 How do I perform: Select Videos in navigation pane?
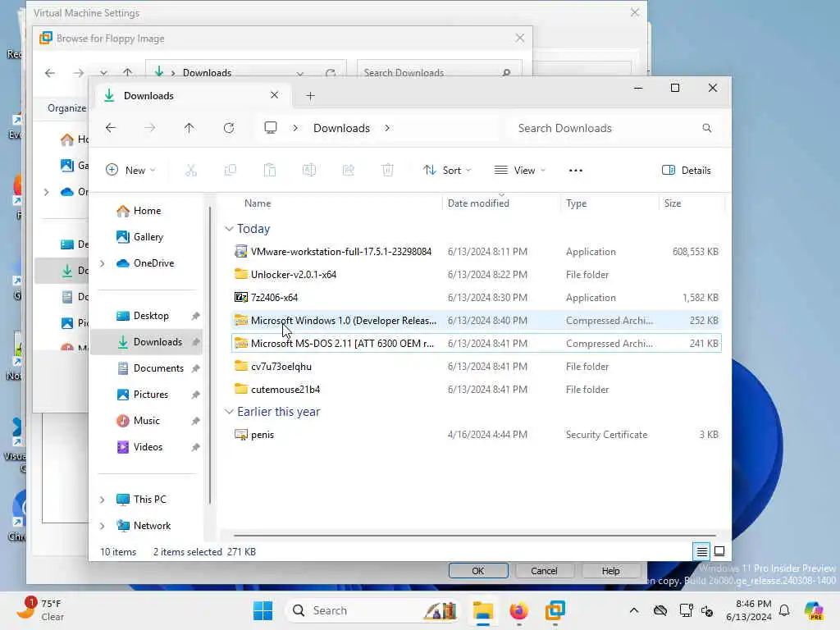point(146,447)
